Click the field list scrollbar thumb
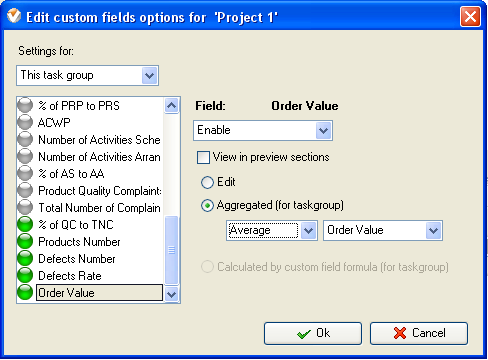Image resolution: width=488 pixels, height=360 pixels. [171, 250]
